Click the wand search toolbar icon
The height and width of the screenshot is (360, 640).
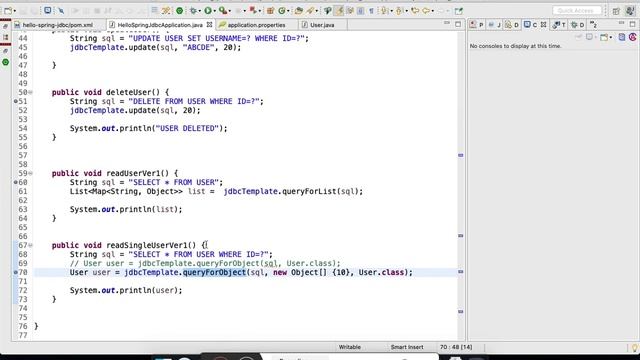(165, 11)
